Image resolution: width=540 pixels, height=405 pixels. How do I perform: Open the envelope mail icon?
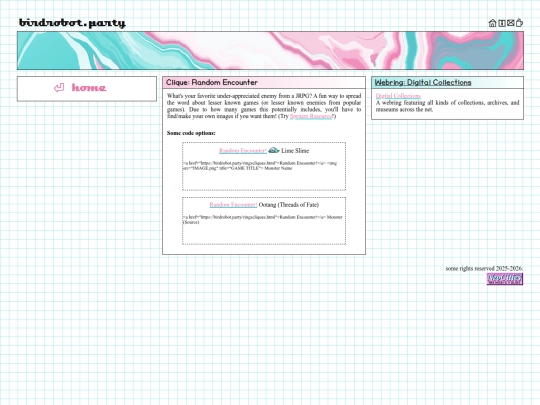click(510, 23)
